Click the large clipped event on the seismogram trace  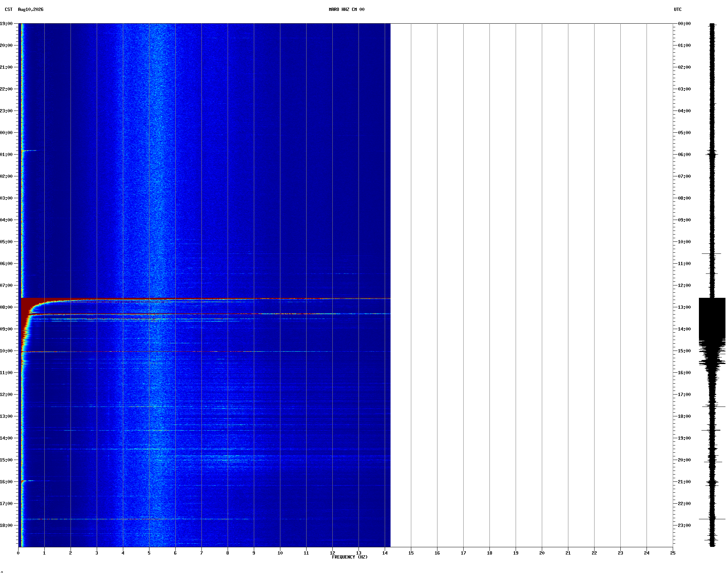click(x=712, y=319)
